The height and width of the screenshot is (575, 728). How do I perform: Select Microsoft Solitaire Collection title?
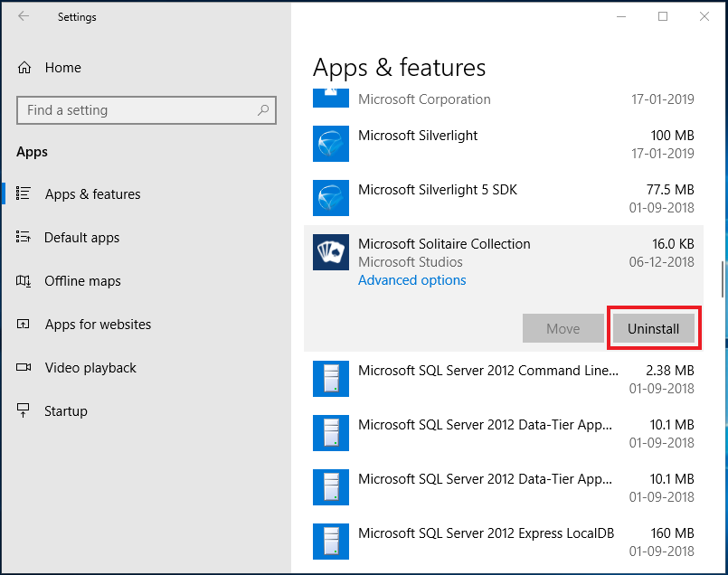pyautogui.click(x=444, y=243)
